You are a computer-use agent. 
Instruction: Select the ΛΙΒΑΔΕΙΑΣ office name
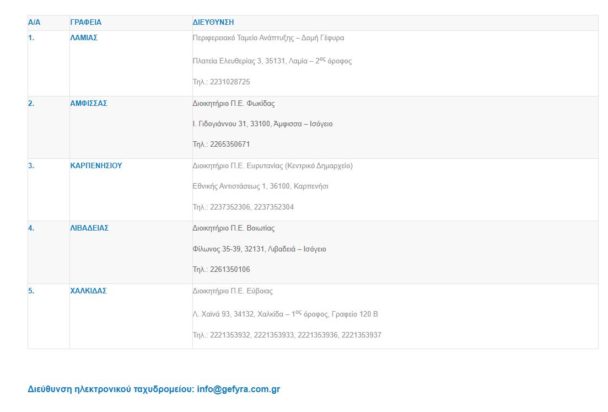click(89, 228)
